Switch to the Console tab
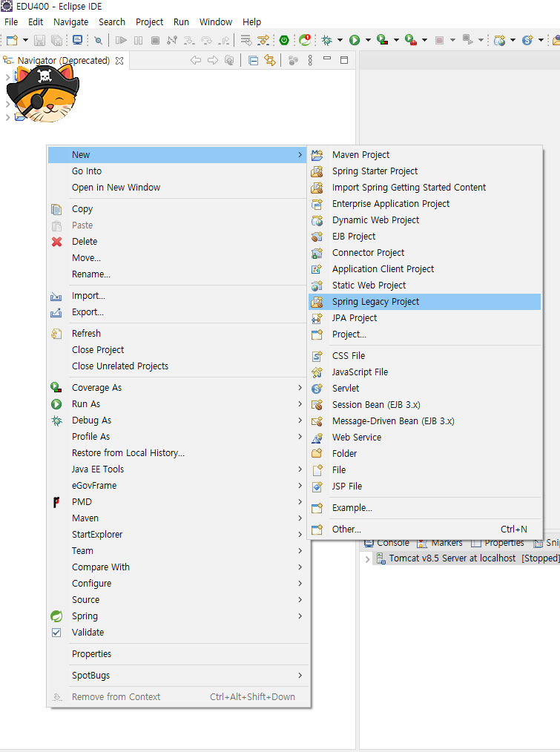This screenshot has width=560, height=752. (386, 543)
